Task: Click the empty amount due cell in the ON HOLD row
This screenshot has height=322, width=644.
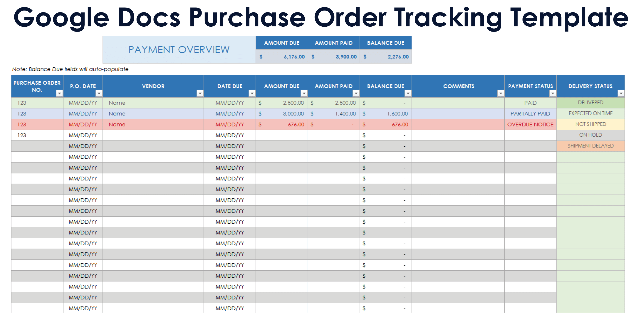Action: pyautogui.click(x=282, y=135)
